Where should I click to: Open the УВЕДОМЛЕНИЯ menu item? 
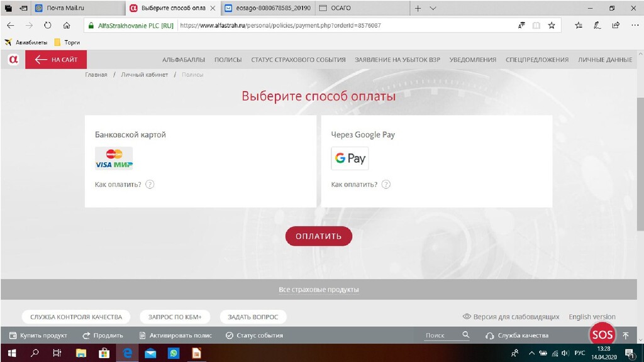pos(473,60)
